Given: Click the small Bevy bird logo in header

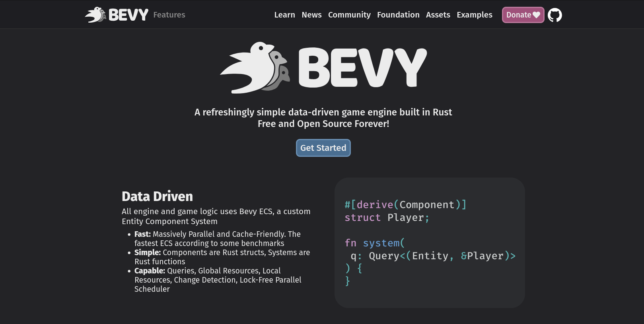Looking at the screenshot, I should point(95,15).
